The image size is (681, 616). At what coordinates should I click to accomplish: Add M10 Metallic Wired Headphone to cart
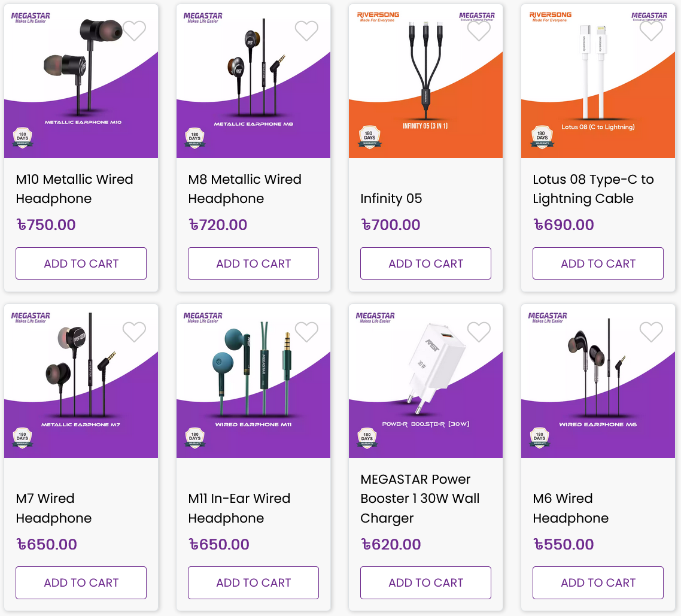[81, 263]
